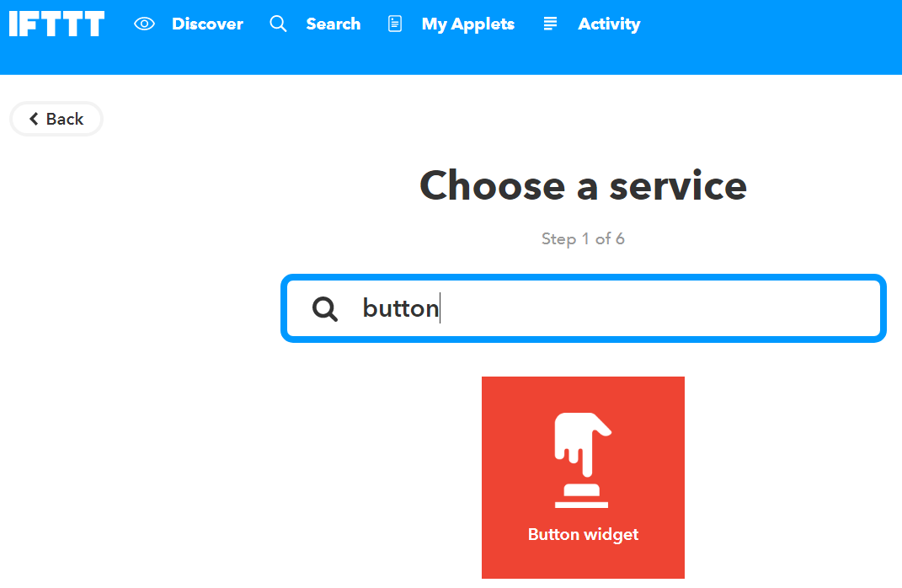Click the list icon beside Activity
This screenshot has width=902, height=588.
click(x=550, y=24)
